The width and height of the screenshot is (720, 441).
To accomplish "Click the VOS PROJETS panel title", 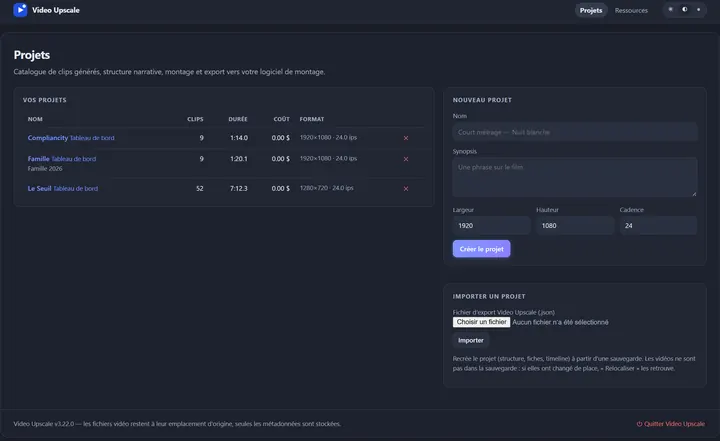I will point(45,100).
